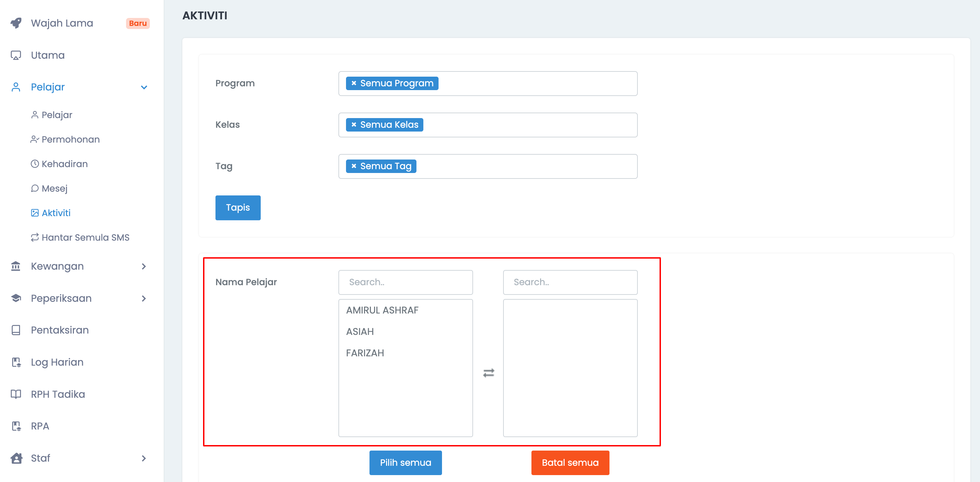This screenshot has width=980, height=482.
Task: Expand the Kewangan menu chevron
Action: (x=144, y=266)
